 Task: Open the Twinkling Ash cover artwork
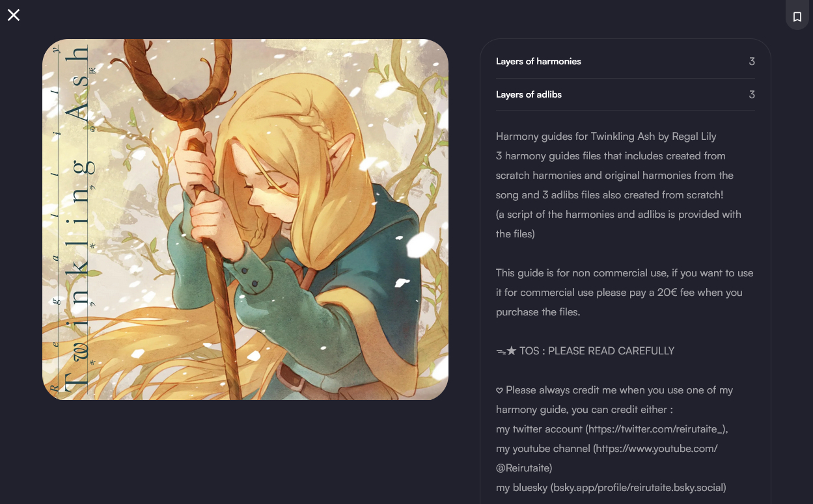(245, 219)
